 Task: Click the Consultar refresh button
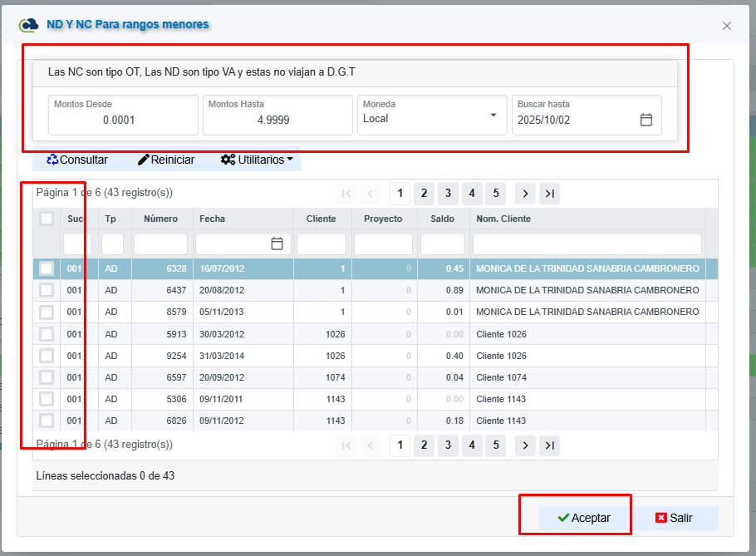tap(77, 160)
